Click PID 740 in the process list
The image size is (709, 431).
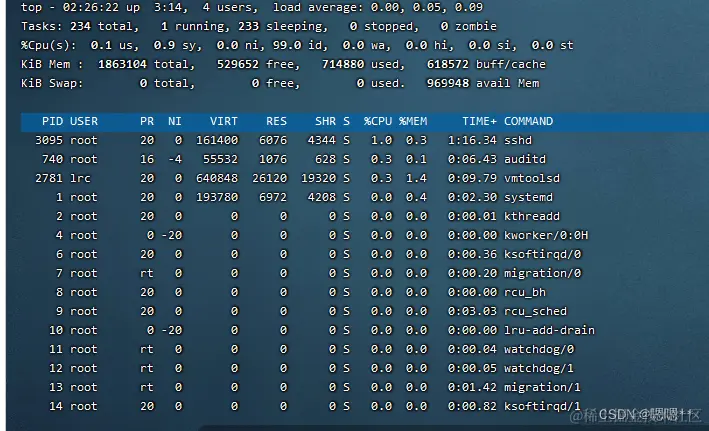pos(52,159)
